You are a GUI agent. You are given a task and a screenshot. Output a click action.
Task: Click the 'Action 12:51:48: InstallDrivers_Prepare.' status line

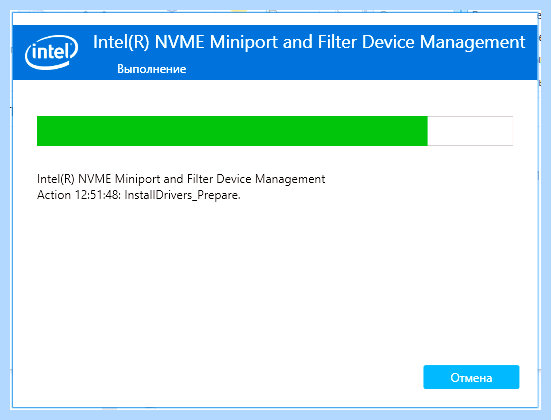pyautogui.click(x=138, y=195)
